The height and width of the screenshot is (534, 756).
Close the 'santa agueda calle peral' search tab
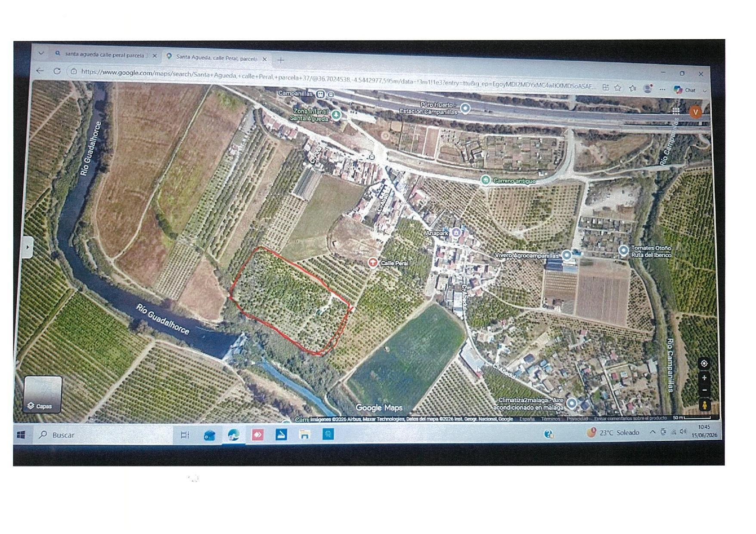pyautogui.click(x=155, y=56)
